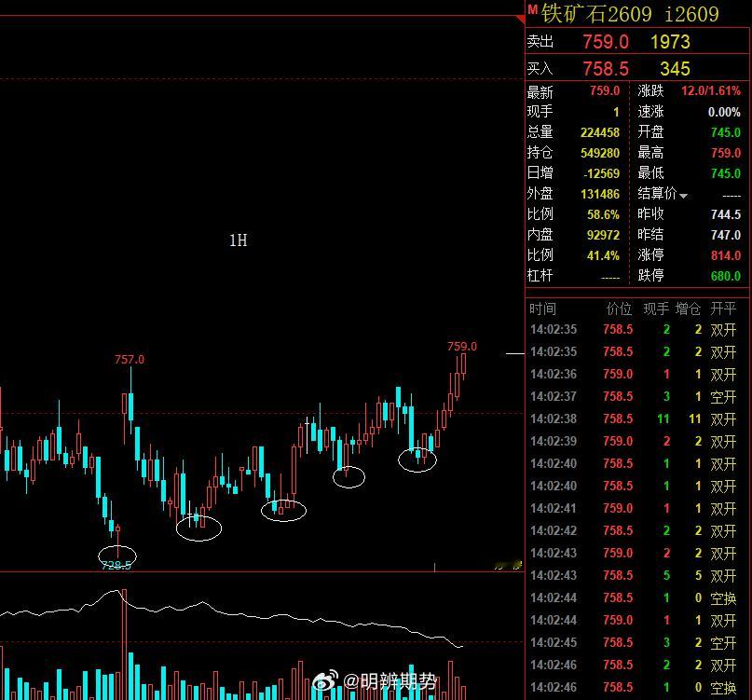Click the 58.6% ratio value

(x=603, y=214)
